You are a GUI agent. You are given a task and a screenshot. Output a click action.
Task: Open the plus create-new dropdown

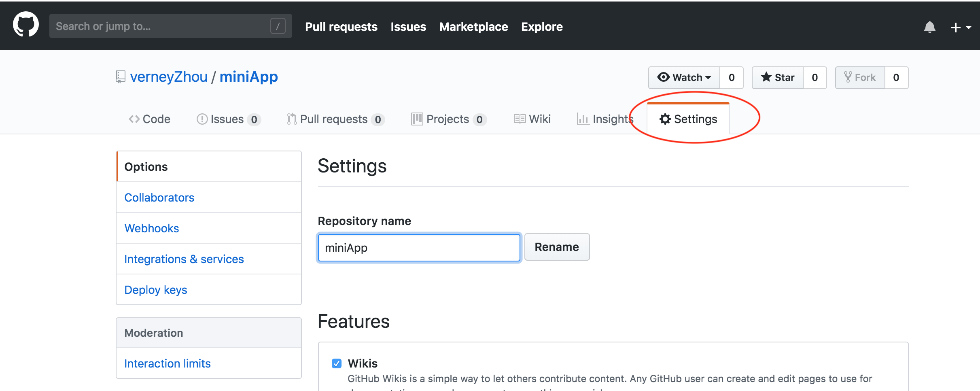click(x=960, y=27)
